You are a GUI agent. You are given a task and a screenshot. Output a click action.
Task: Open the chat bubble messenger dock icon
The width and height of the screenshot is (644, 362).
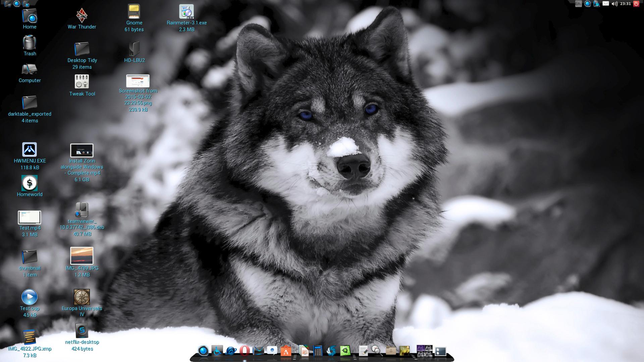pyautogui.click(x=272, y=351)
